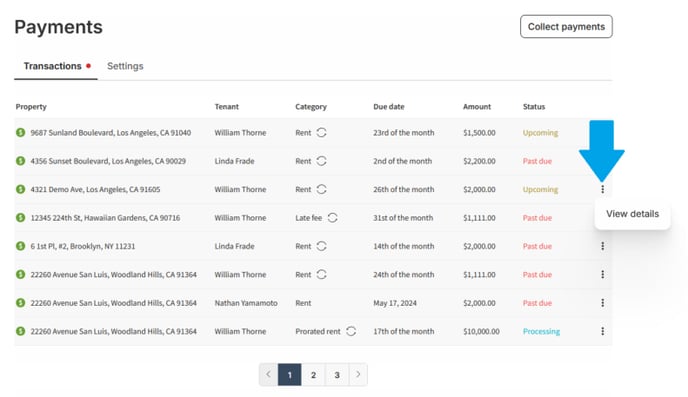Click the due date 23rd of the month
The height and width of the screenshot is (397, 688).
(x=404, y=132)
